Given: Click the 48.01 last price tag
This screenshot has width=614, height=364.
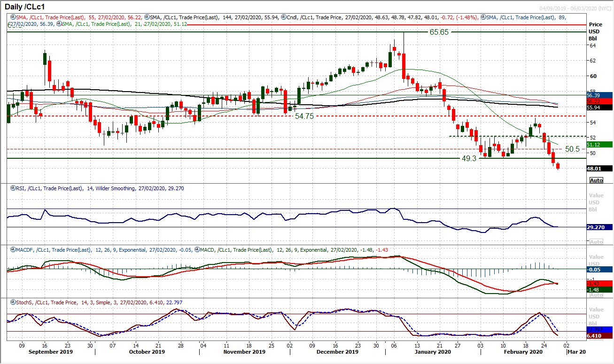Looking at the screenshot, I should coord(600,168).
